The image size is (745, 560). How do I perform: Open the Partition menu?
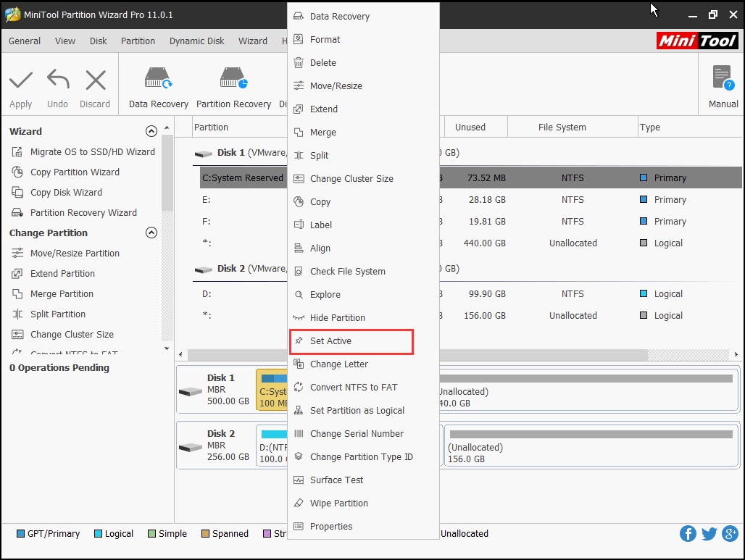click(138, 41)
